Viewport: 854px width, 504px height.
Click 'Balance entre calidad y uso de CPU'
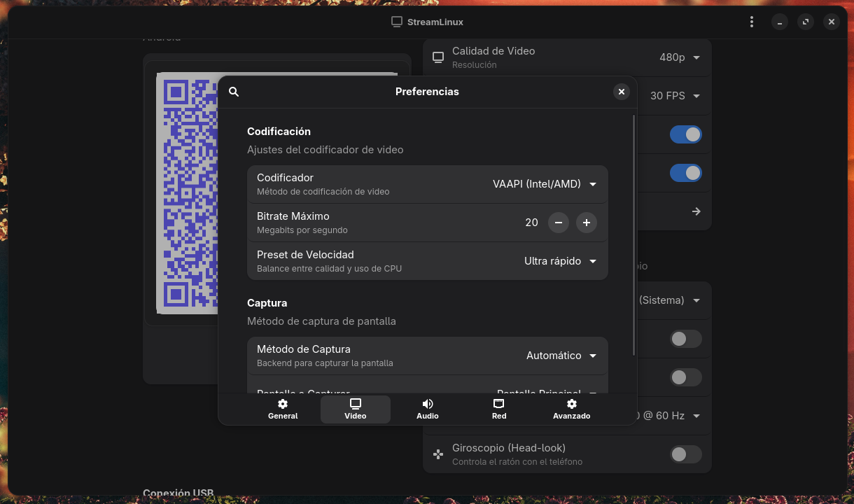(329, 269)
